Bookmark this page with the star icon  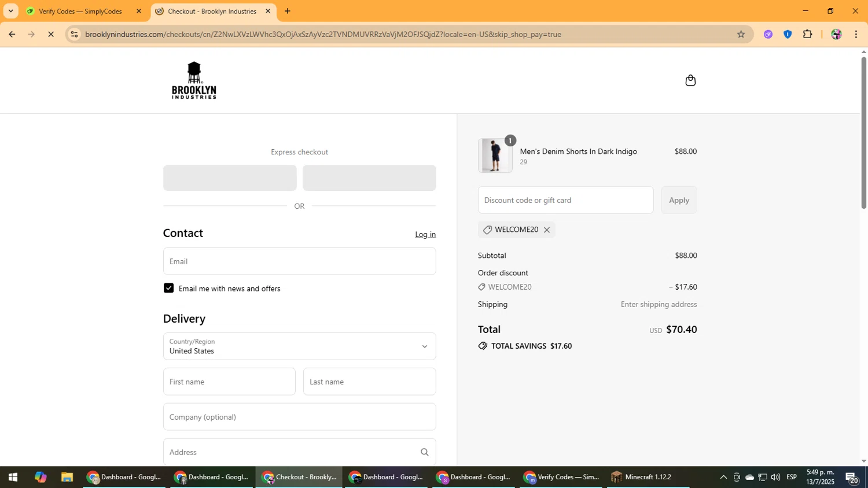(x=741, y=34)
